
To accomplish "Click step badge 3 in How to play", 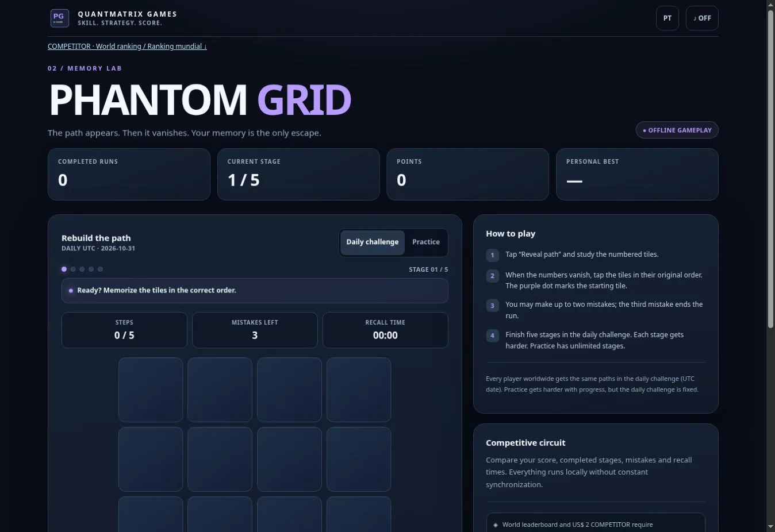I will 492,305.
